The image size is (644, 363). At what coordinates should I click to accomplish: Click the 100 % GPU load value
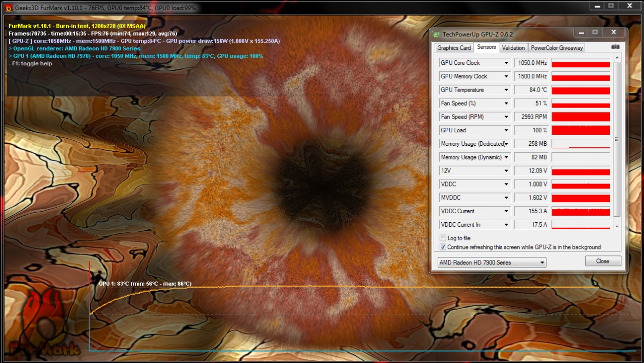pos(531,130)
